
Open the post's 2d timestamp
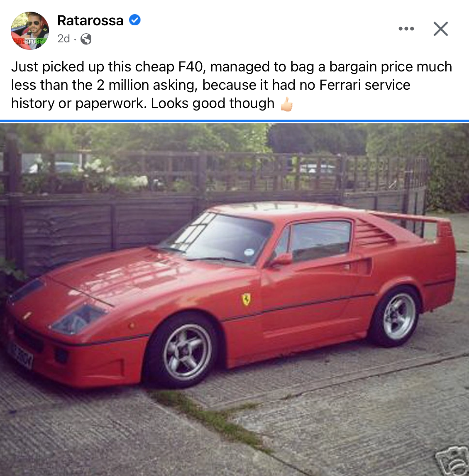[64, 39]
